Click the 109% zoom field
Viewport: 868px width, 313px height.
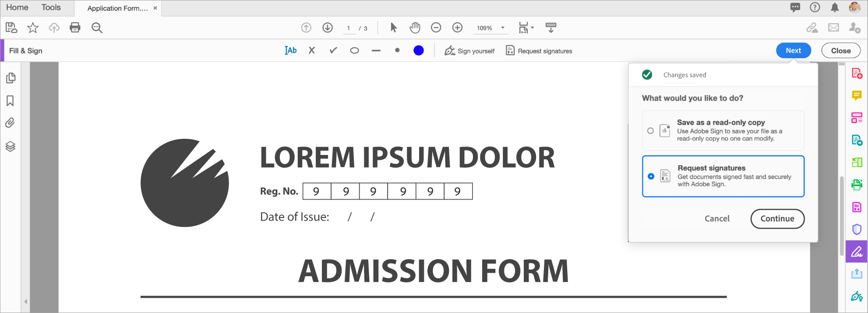(485, 28)
